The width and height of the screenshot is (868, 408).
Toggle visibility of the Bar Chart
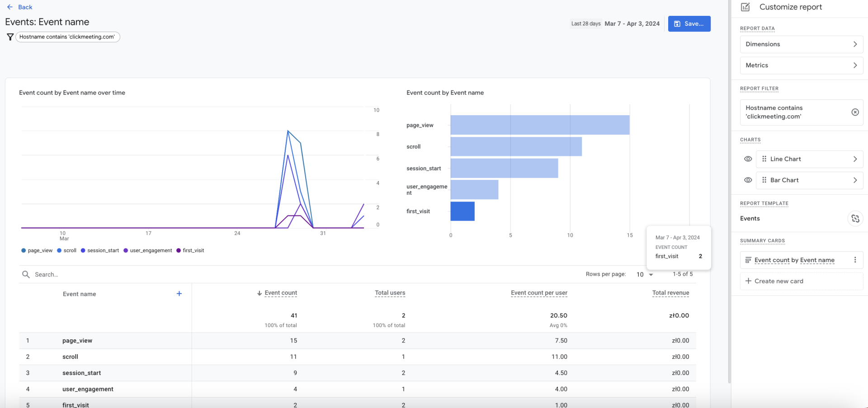tap(748, 180)
